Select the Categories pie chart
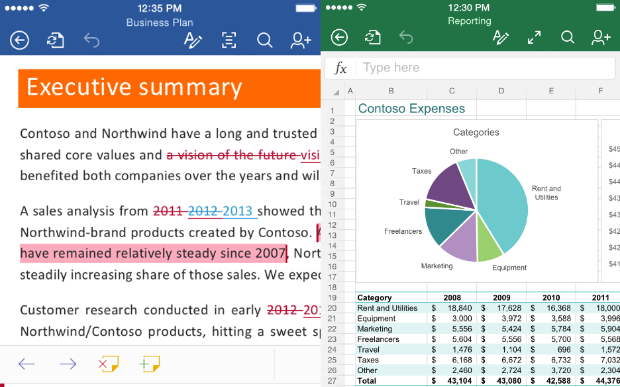The width and height of the screenshot is (620, 387). pos(476,201)
